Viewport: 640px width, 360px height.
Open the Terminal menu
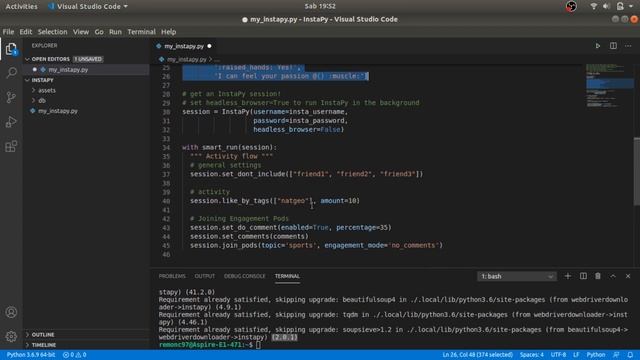(141, 32)
